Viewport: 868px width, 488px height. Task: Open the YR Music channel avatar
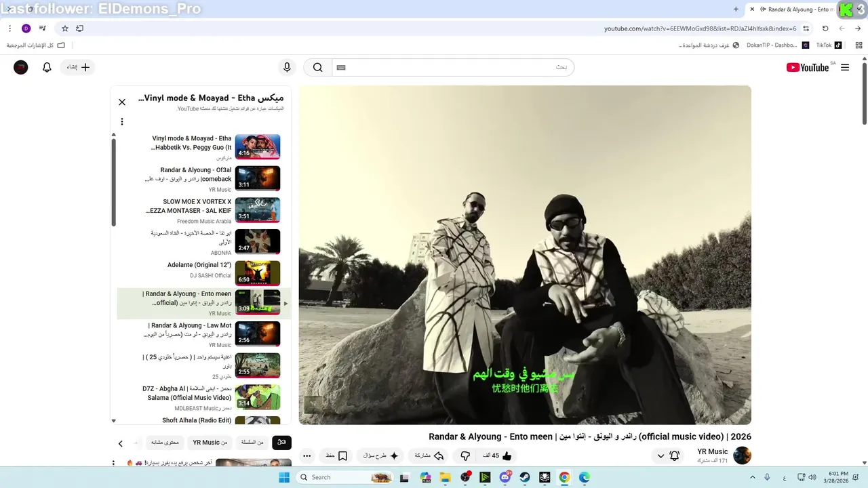pos(742,455)
